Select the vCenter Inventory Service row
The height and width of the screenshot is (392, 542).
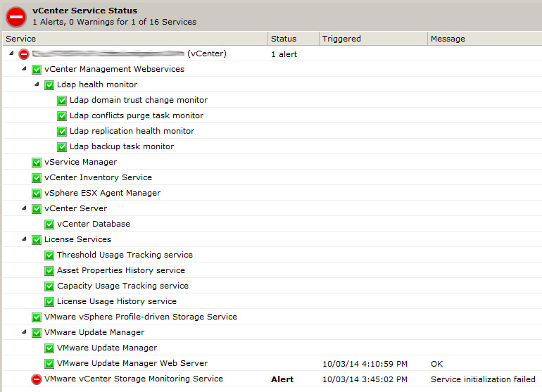pos(272,177)
